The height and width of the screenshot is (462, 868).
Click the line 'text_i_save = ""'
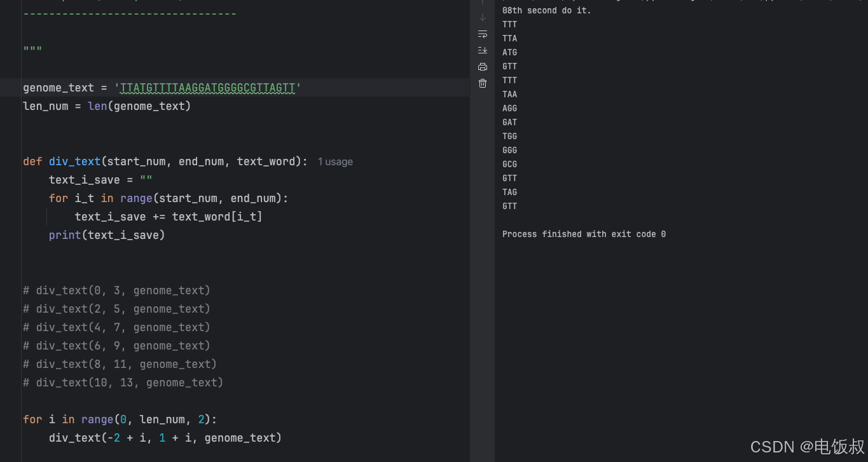pyautogui.click(x=100, y=180)
